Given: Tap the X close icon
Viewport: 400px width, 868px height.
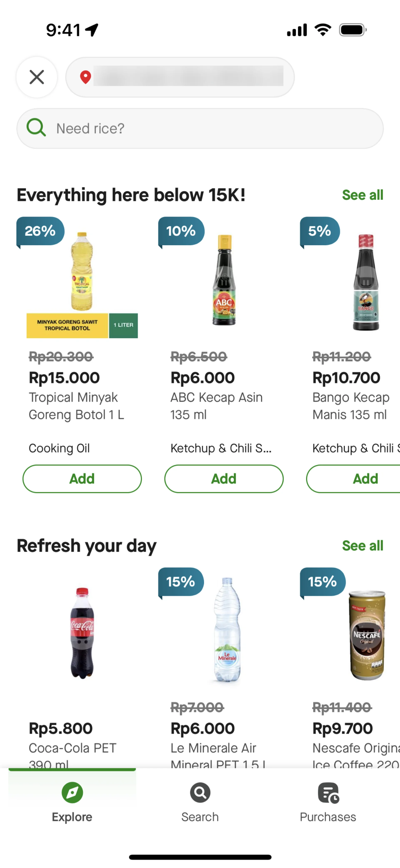Looking at the screenshot, I should tap(37, 77).
